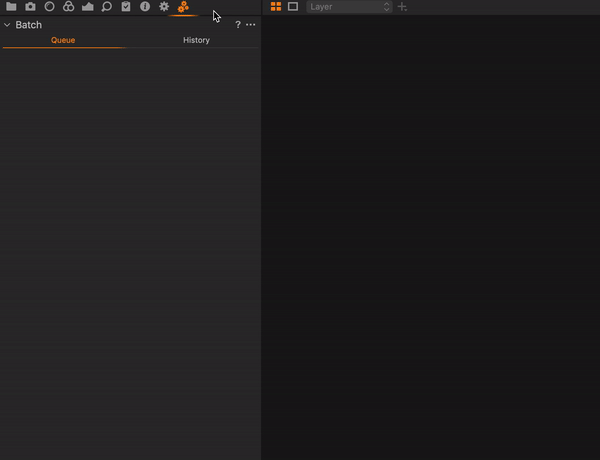
Task: Open Batch tool help question mark
Action: click(238, 24)
